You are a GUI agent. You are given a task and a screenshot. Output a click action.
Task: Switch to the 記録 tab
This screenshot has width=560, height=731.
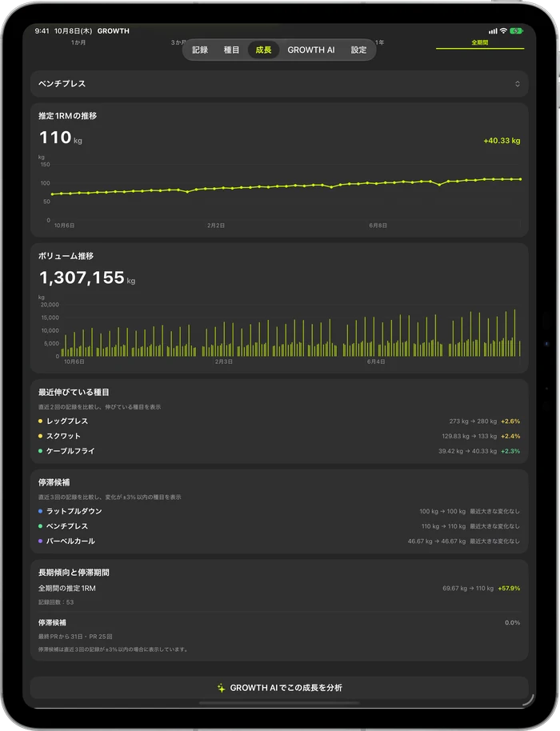[x=200, y=50]
